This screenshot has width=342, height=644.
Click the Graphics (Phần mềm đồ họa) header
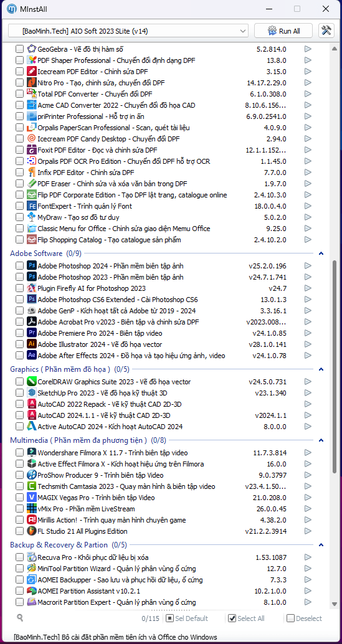69,369
